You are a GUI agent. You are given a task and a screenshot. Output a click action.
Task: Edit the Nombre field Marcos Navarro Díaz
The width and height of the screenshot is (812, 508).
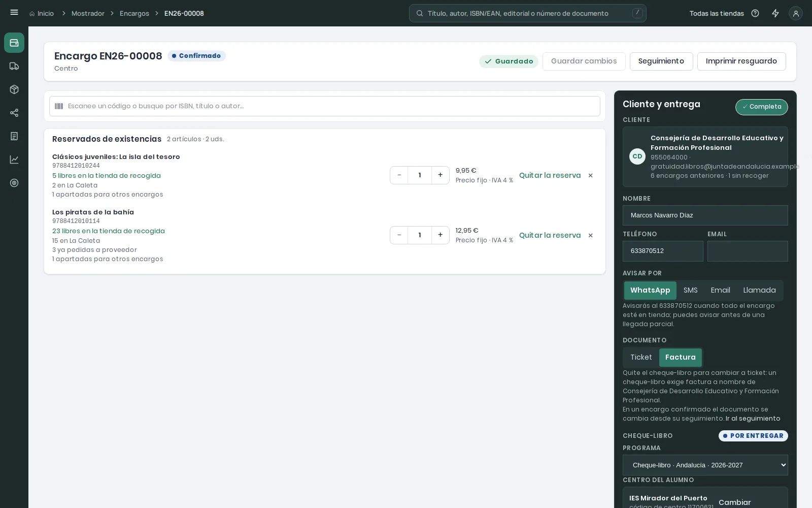[x=705, y=215]
